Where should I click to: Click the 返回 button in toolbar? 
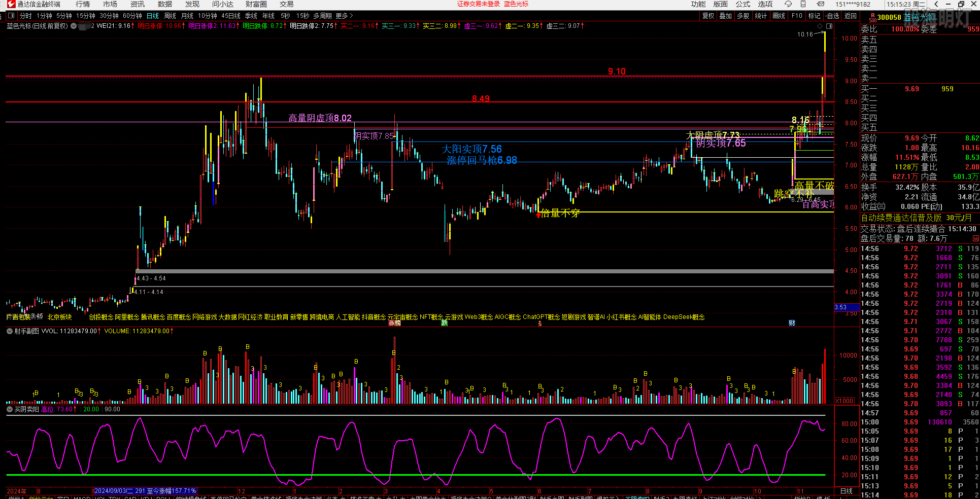tap(851, 16)
